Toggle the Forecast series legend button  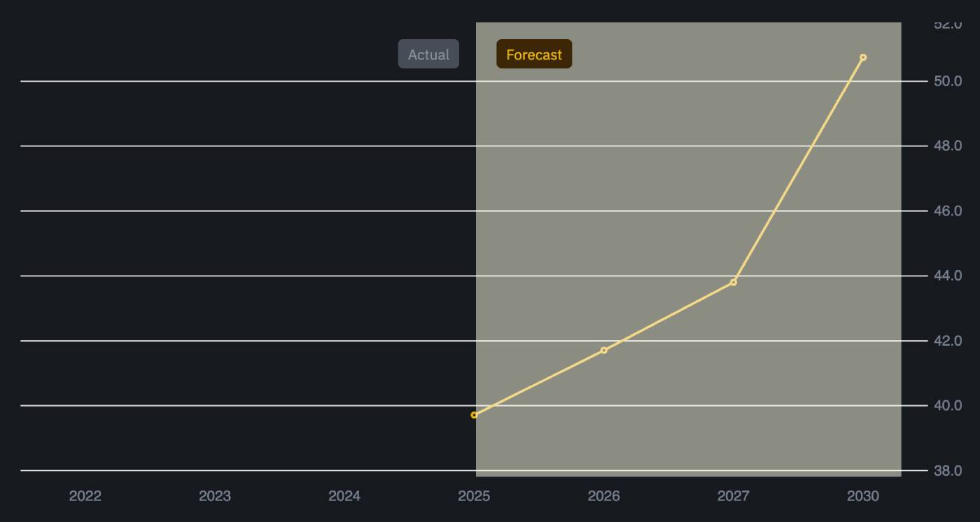coord(534,54)
